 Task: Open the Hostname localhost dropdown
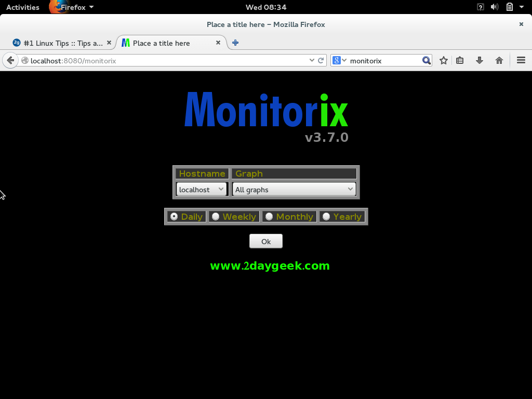pyautogui.click(x=201, y=189)
